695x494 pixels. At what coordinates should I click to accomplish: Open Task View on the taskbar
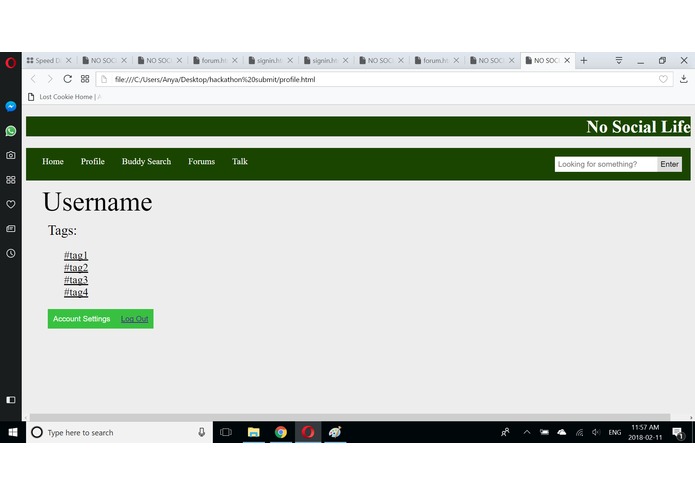[226, 432]
